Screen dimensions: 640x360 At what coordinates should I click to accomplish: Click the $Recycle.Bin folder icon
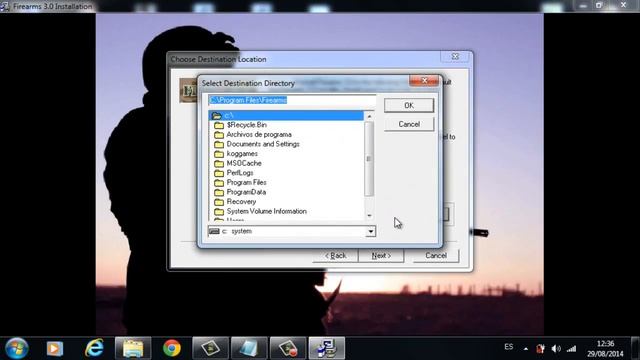[219, 125]
